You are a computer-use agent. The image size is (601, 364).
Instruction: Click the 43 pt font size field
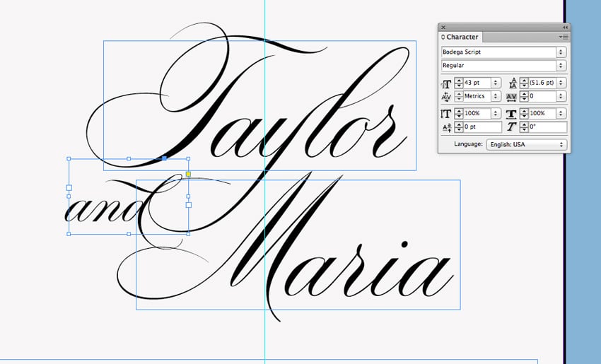tap(477, 83)
